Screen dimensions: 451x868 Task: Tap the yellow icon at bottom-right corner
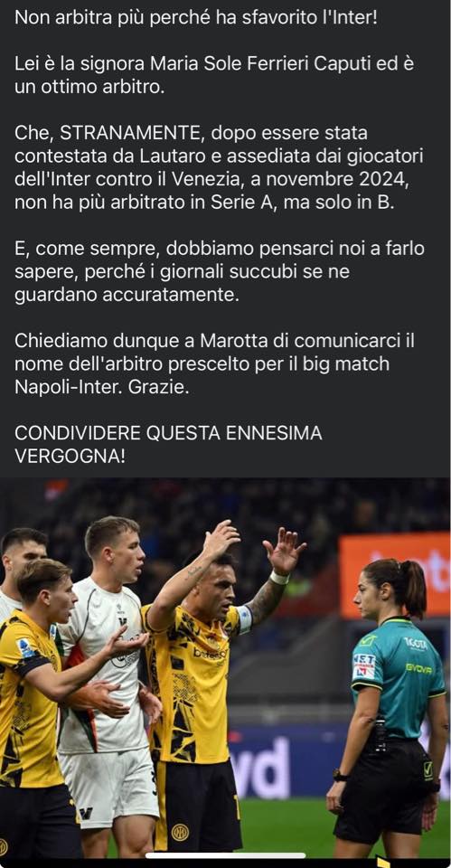click(383, 862)
